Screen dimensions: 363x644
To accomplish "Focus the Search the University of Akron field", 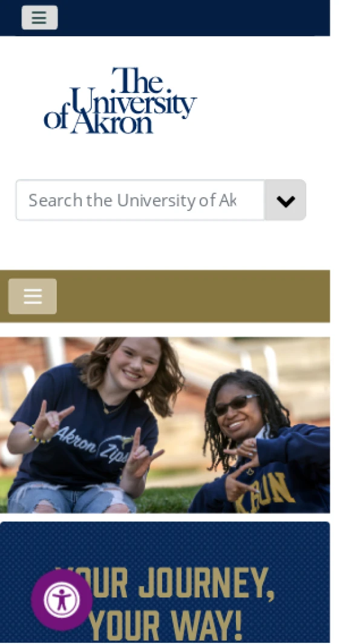I will pos(140,200).
